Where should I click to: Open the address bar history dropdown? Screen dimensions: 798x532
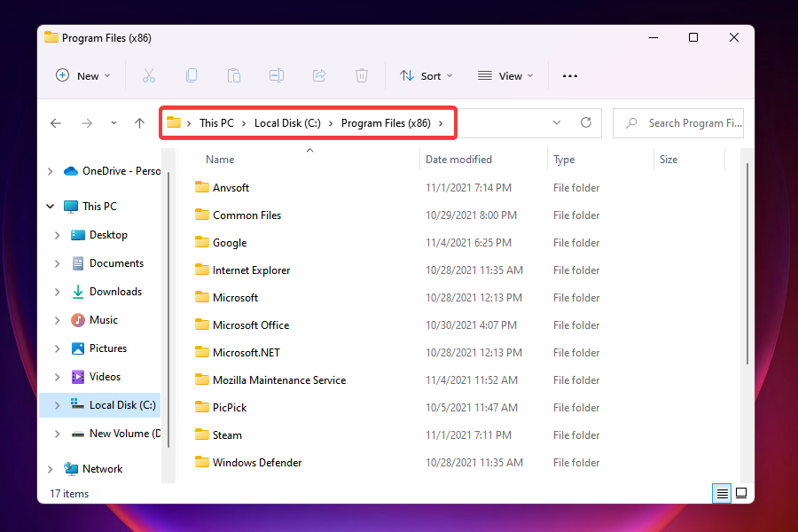(556, 123)
